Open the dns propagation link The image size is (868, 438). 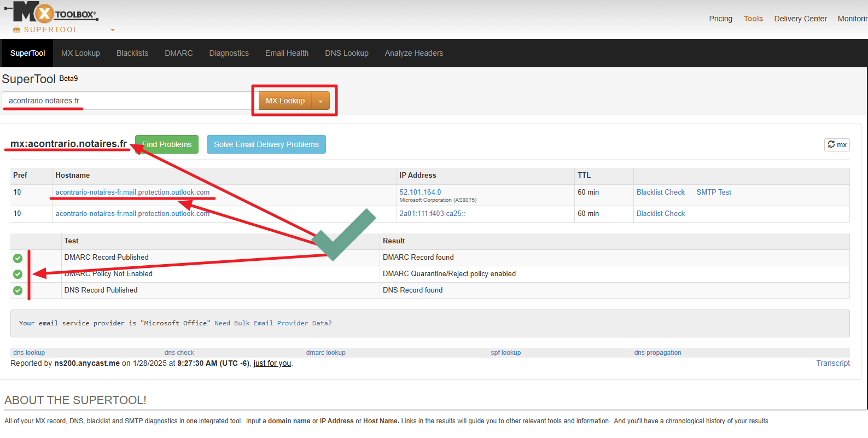pos(658,353)
